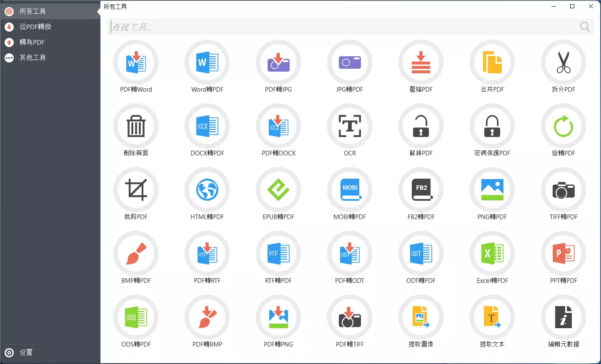
Task: Open the 壓縮PDF compress tool
Action: point(421,62)
